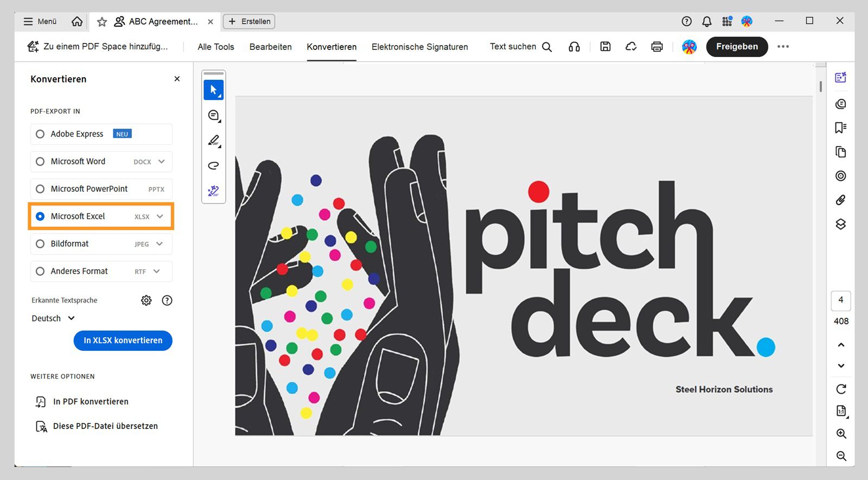Image resolution: width=868 pixels, height=480 pixels.
Task: Open the attachments paperclip icon
Action: click(841, 200)
